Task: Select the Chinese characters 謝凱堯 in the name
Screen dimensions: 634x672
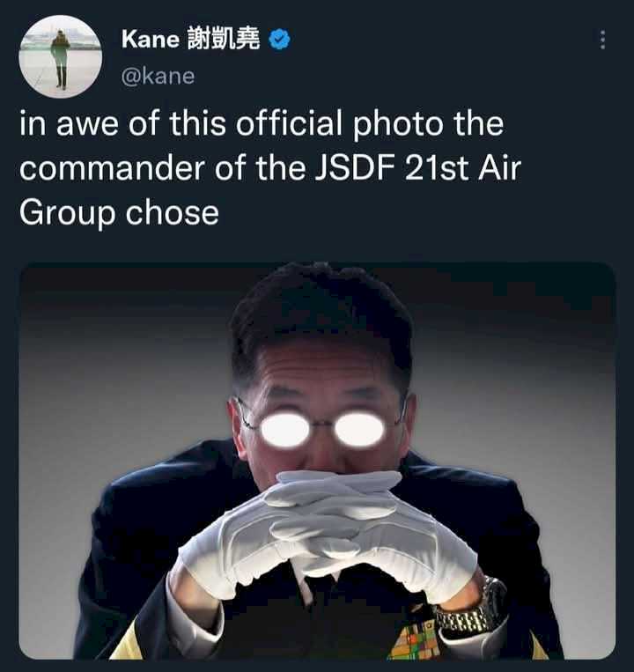Action: pos(223,40)
